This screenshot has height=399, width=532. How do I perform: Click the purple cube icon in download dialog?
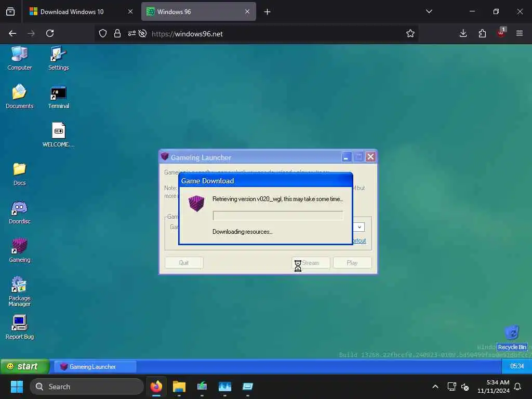196,204
